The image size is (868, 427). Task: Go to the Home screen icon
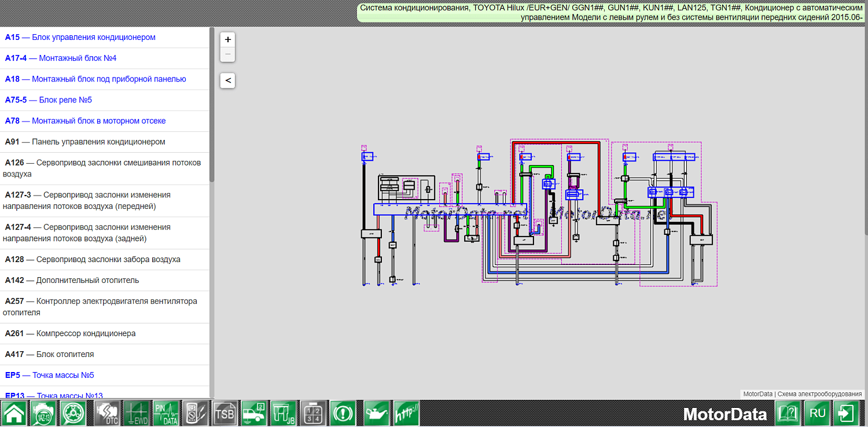14,414
